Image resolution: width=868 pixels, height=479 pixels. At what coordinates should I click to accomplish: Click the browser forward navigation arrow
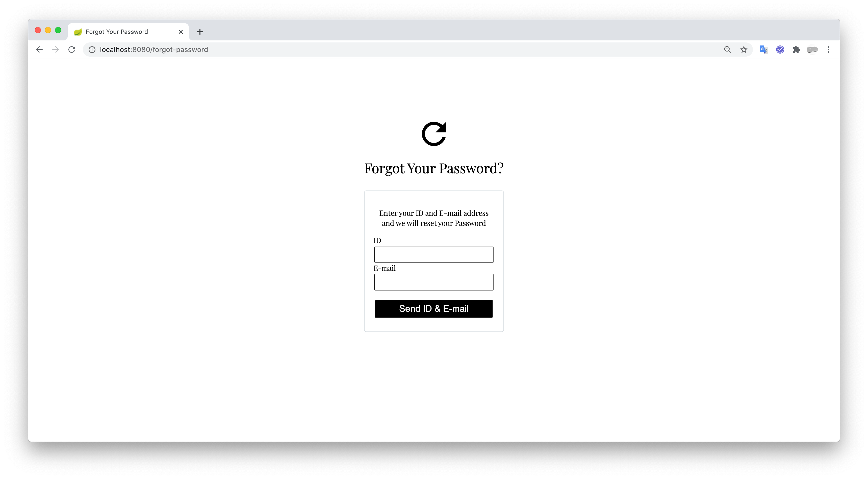55,50
